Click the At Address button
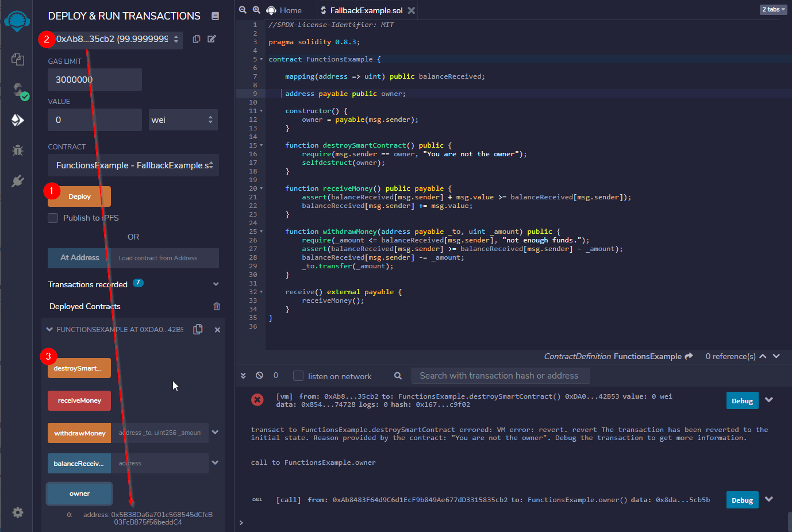The height and width of the screenshot is (532, 792). coord(80,258)
